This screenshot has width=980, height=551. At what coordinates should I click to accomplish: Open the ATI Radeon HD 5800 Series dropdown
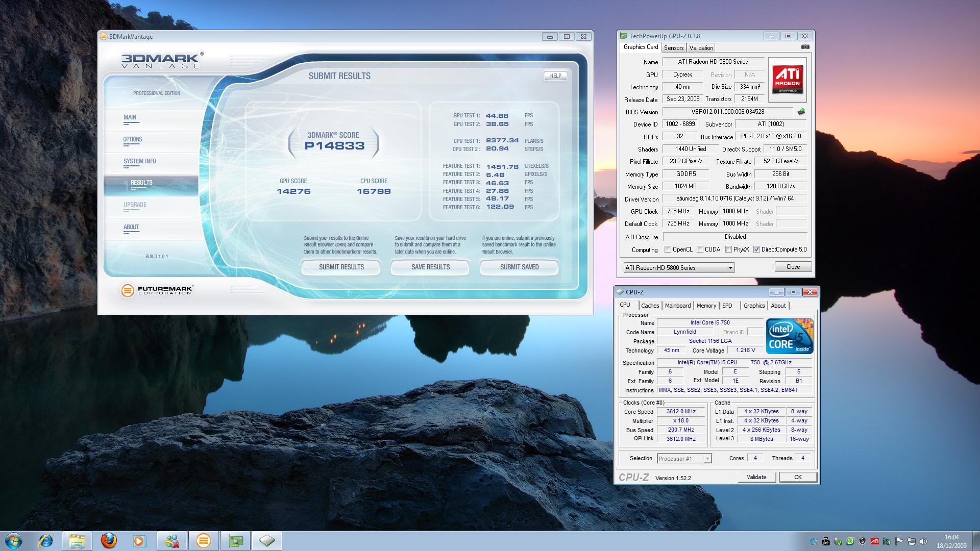(679, 267)
